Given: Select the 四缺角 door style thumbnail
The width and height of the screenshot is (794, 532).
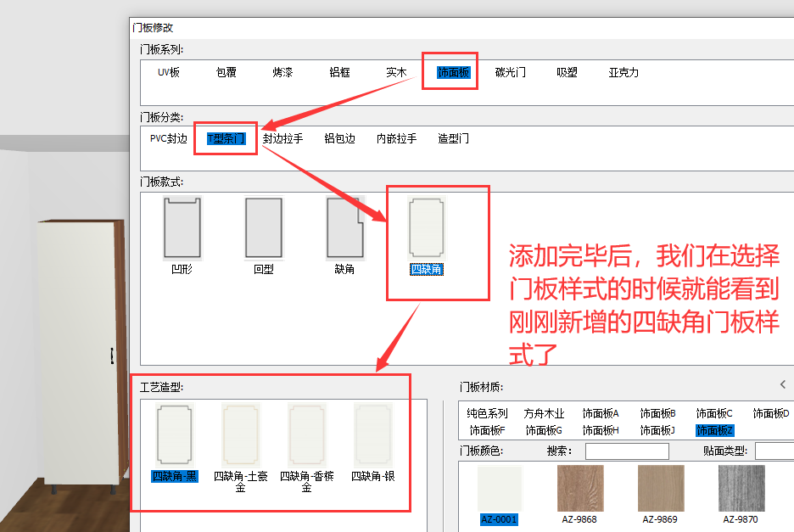Looking at the screenshot, I should pyautogui.click(x=427, y=228).
